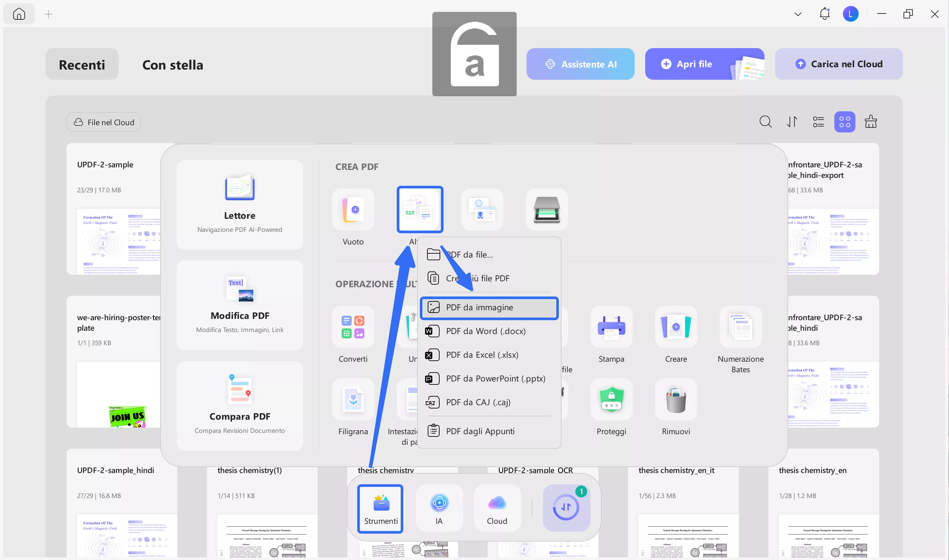The image size is (949, 560).
Task: Switch to the Con stella tab
Action: click(x=172, y=65)
